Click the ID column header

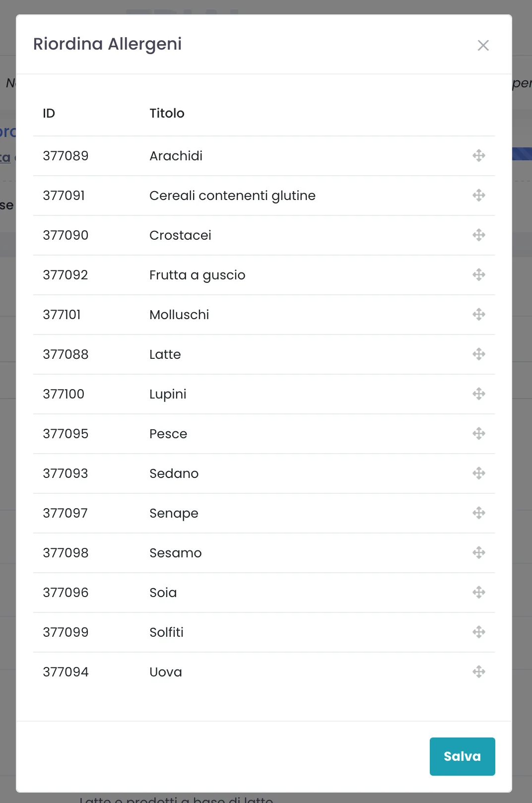pos(49,113)
